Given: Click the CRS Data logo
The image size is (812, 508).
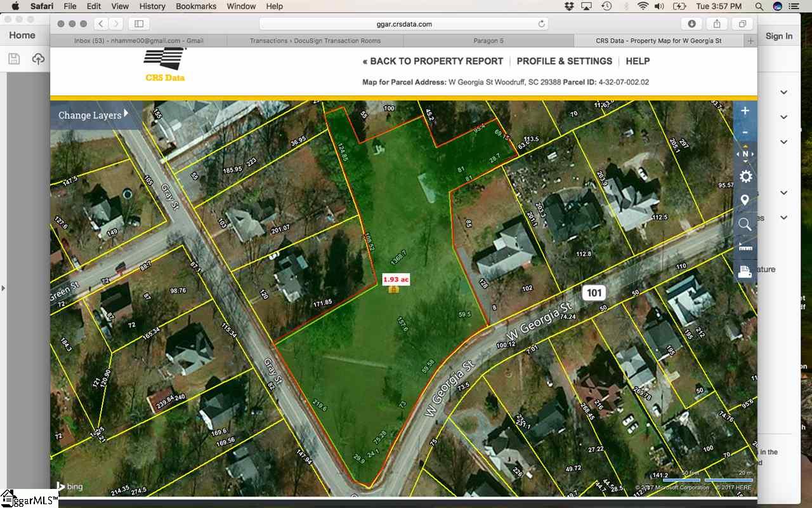Looking at the screenshot, I should (165, 65).
